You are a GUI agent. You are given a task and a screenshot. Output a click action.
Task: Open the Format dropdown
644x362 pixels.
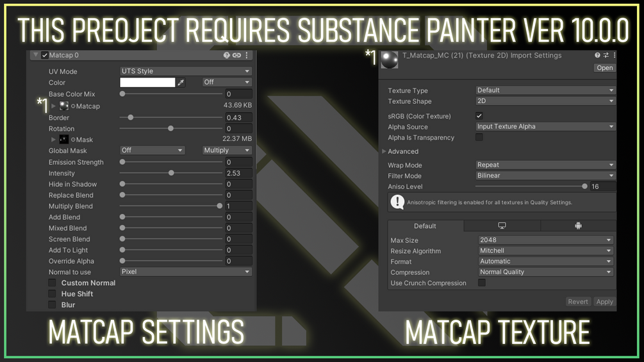point(546,261)
